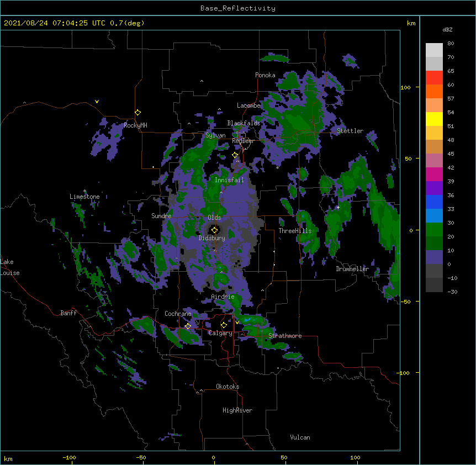Click the yellow V marker east of Calgary

237,322
